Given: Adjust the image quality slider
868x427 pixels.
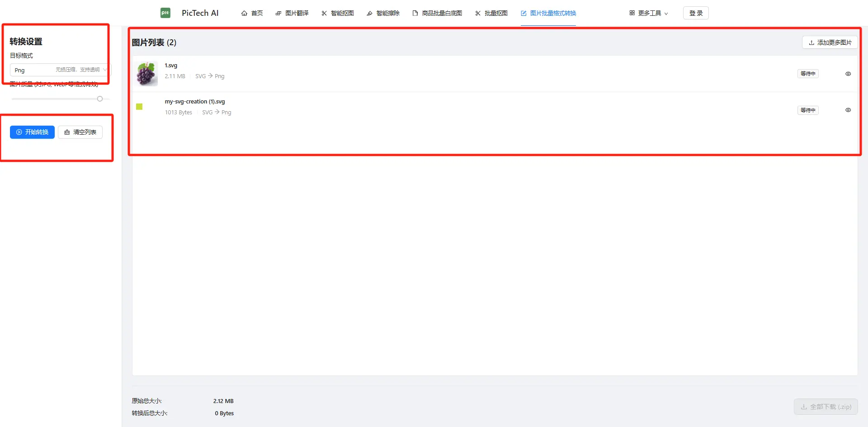Looking at the screenshot, I should tap(100, 99).
